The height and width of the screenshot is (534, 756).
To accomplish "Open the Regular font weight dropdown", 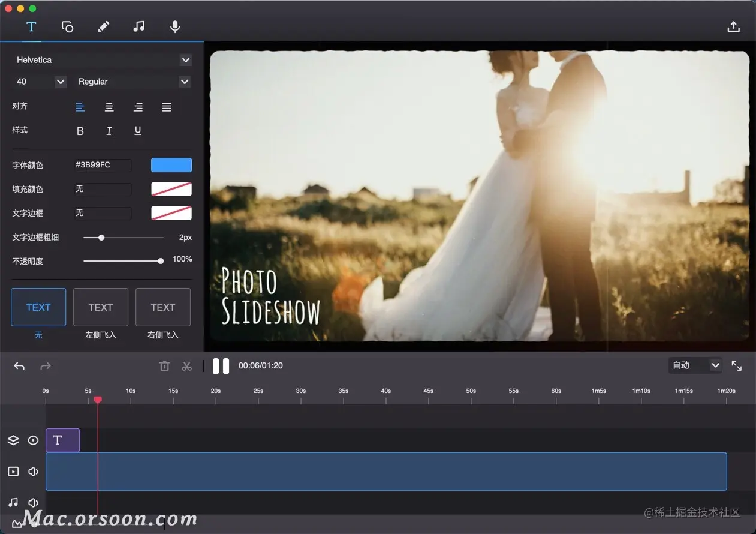I will click(185, 82).
